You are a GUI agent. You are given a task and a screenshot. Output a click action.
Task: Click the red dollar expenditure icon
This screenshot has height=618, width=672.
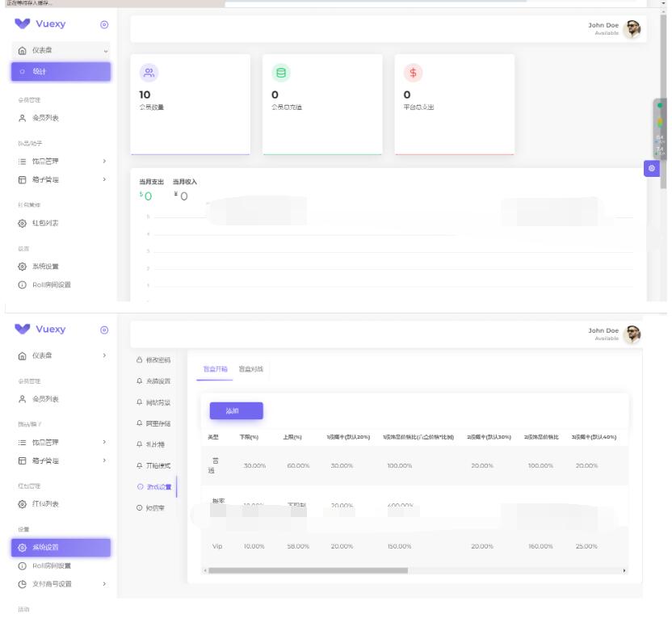coord(413,74)
